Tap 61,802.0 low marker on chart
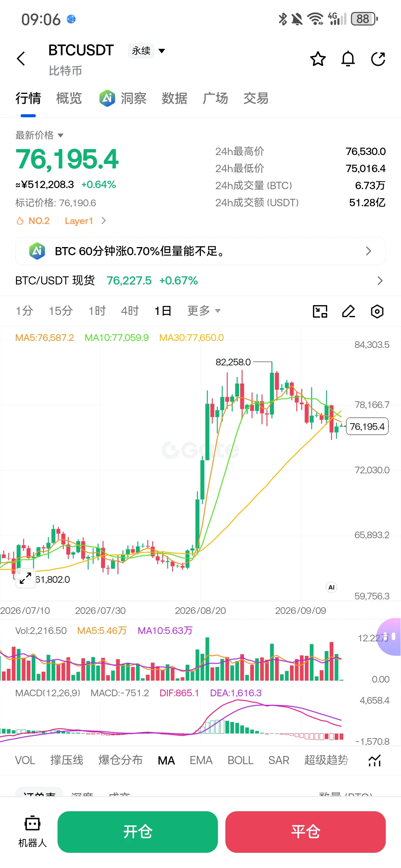This screenshot has width=401, height=868. tap(53, 579)
